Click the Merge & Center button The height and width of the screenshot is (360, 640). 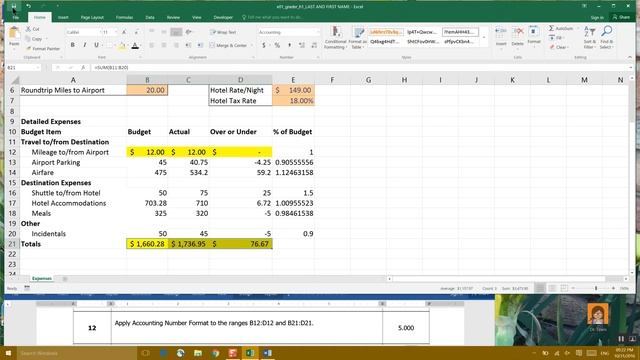[x=229, y=45]
